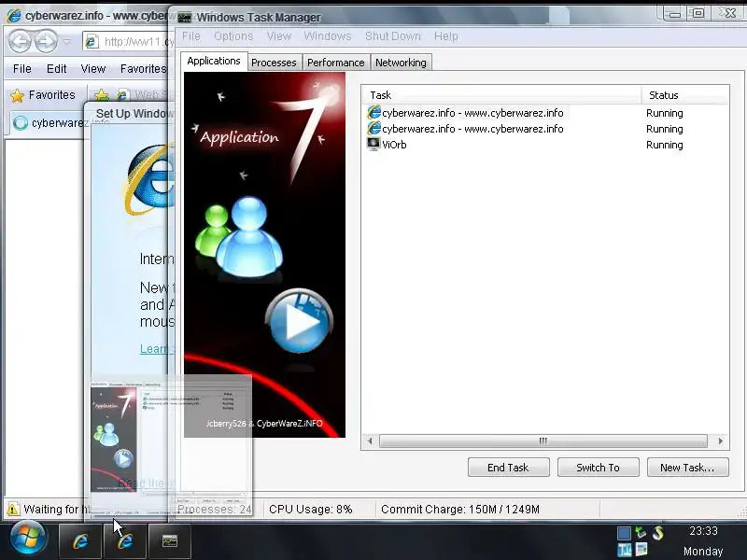The image size is (747, 560).
Task: Click page icon in IE address bar
Action: tap(92, 42)
